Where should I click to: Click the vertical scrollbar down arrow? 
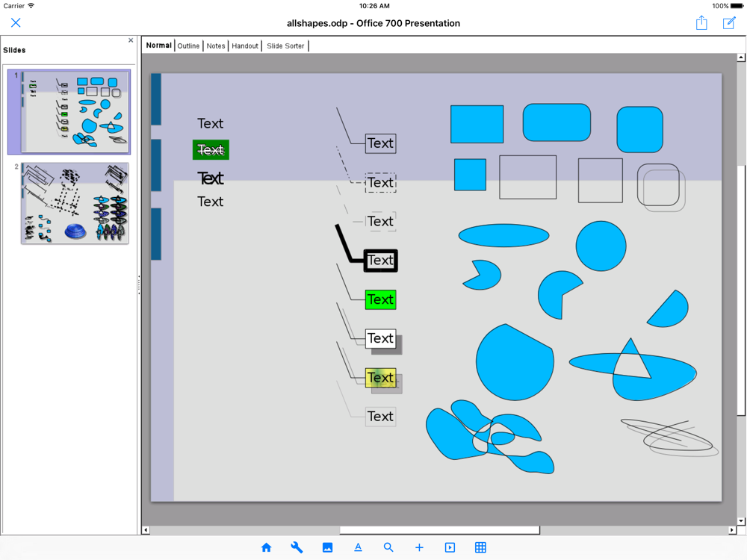click(741, 521)
